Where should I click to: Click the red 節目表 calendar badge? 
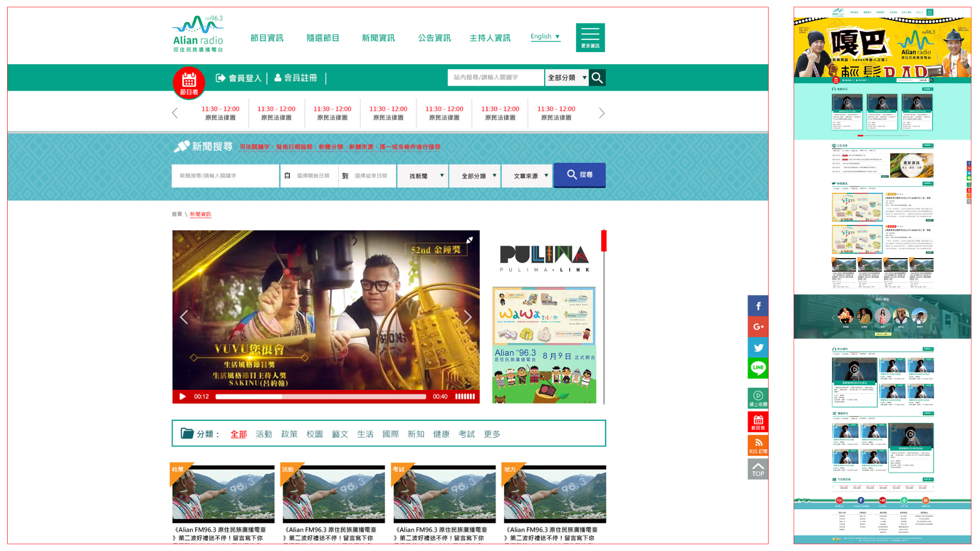tap(189, 83)
